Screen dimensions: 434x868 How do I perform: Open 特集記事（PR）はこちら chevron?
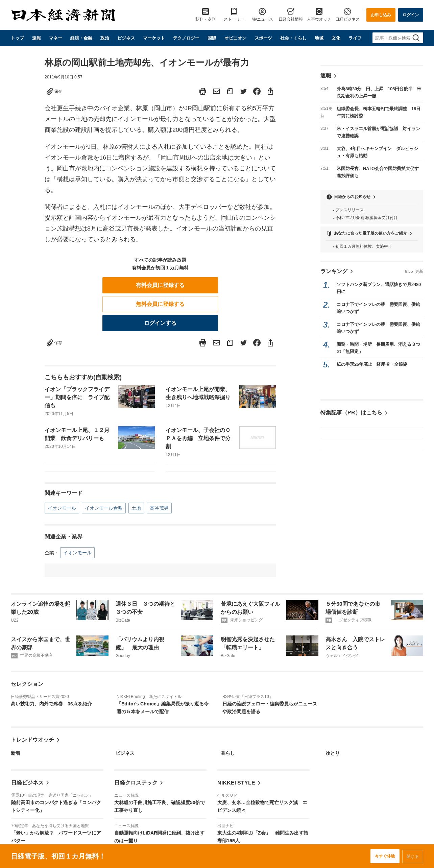tap(386, 413)
